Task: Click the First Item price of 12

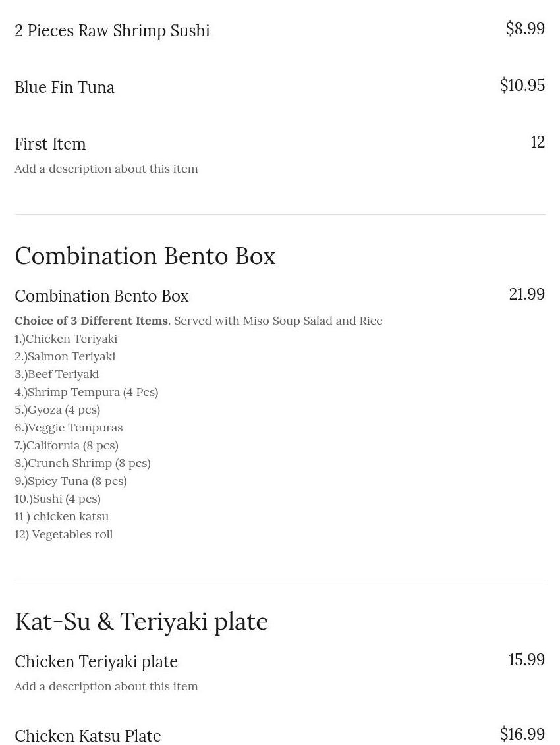Action: pos(538,142)
